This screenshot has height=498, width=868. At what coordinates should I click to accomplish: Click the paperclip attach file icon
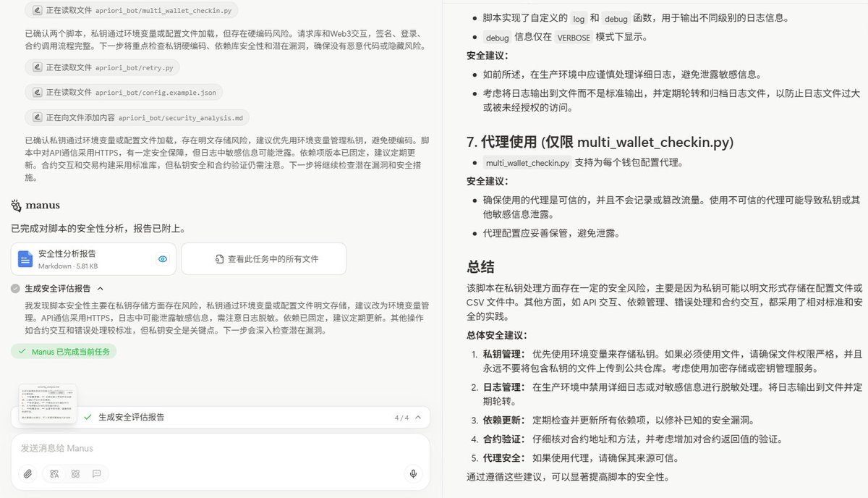(x=27, y=473)
